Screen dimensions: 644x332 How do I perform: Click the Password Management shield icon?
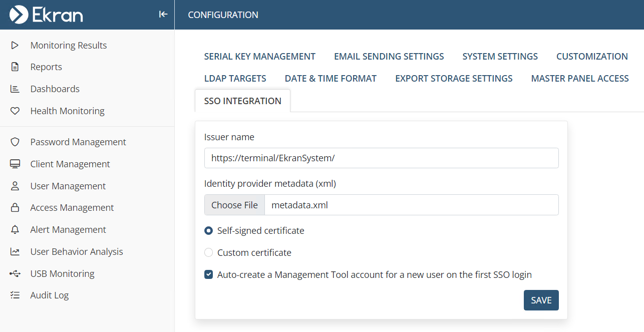click(15, 142)
